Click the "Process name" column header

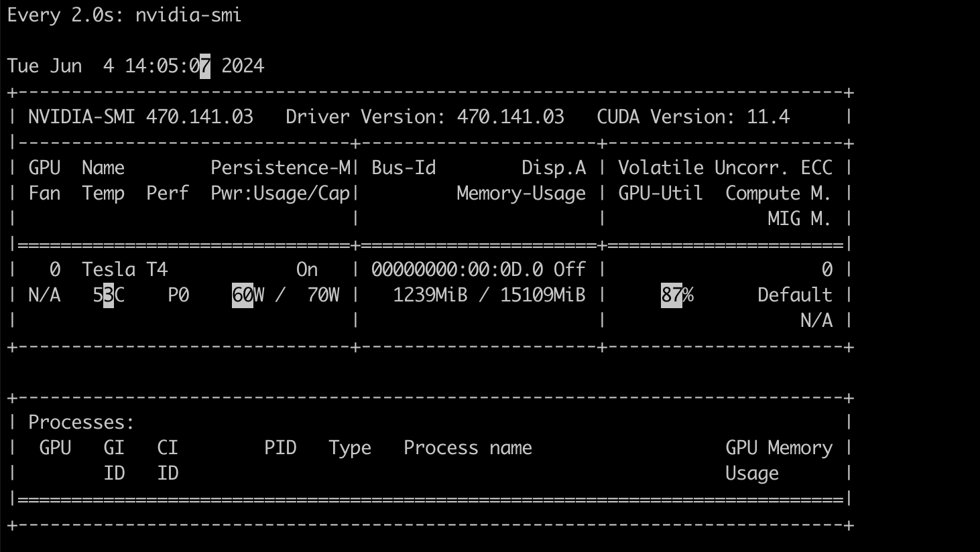coord(468,447)
